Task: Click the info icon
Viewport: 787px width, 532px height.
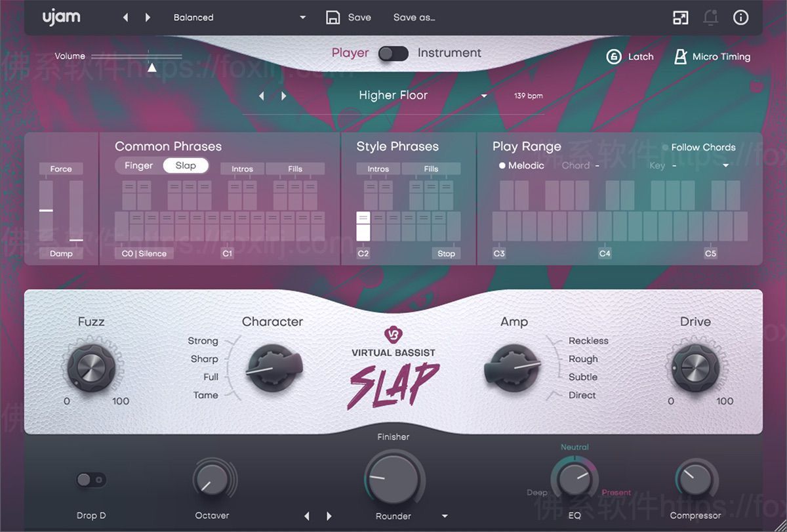Action: 741,18
